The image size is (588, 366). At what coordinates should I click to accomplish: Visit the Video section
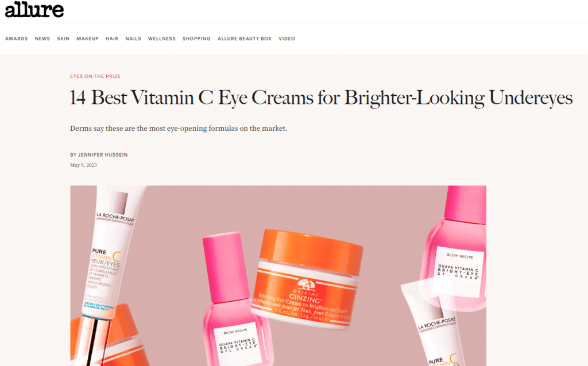point(287,38)
